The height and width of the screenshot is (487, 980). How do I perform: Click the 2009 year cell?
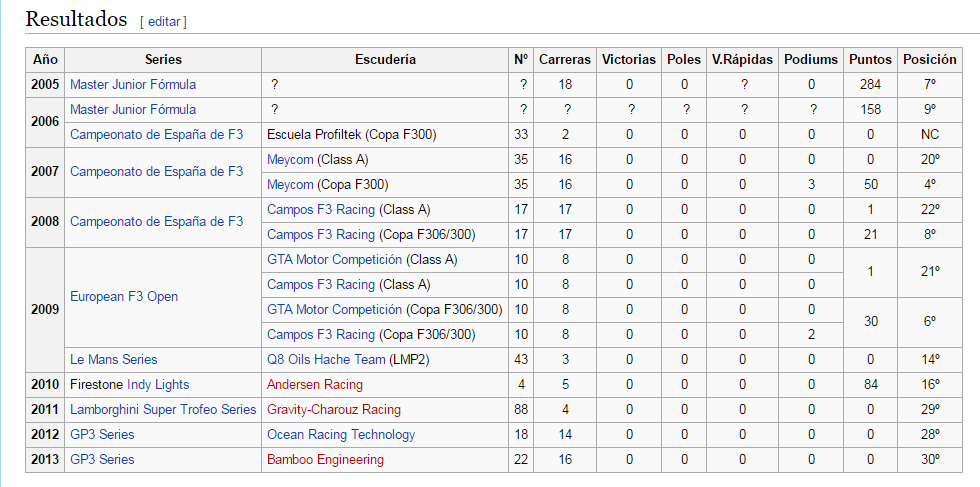[x=46, y=309]
